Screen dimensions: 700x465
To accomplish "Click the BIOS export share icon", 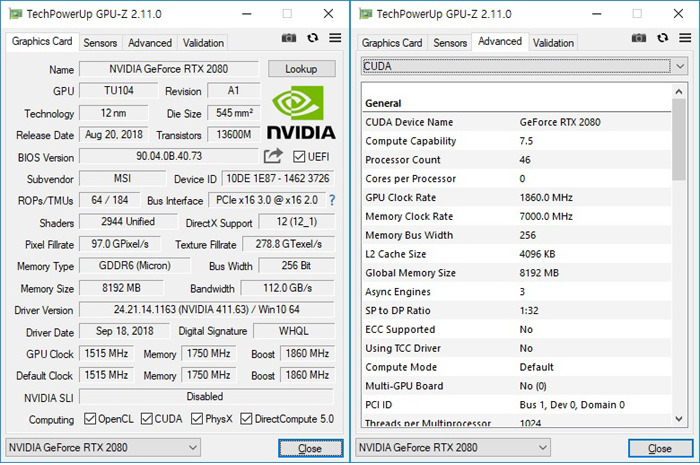I will coord(273,156).
